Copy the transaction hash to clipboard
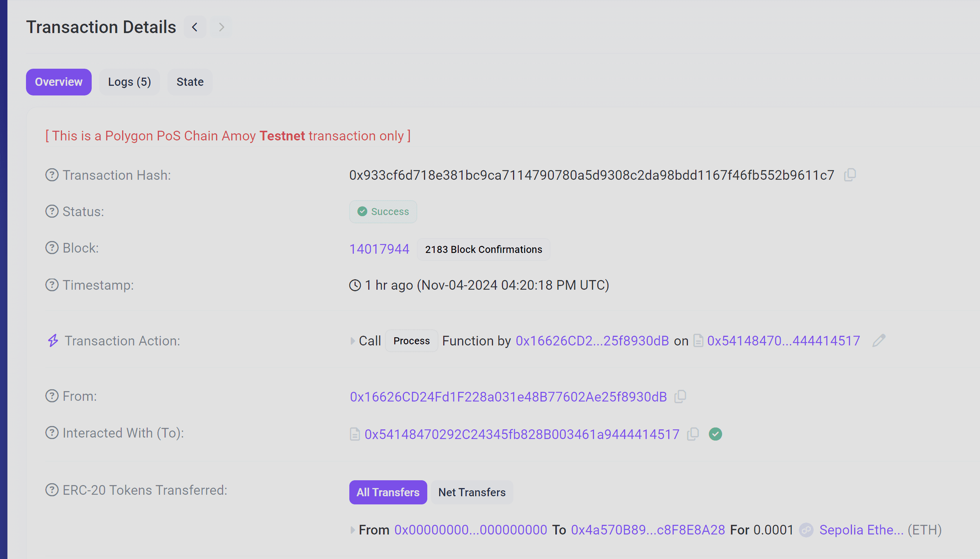The height and width of the screenshot is (559, 980). point(850,175)
